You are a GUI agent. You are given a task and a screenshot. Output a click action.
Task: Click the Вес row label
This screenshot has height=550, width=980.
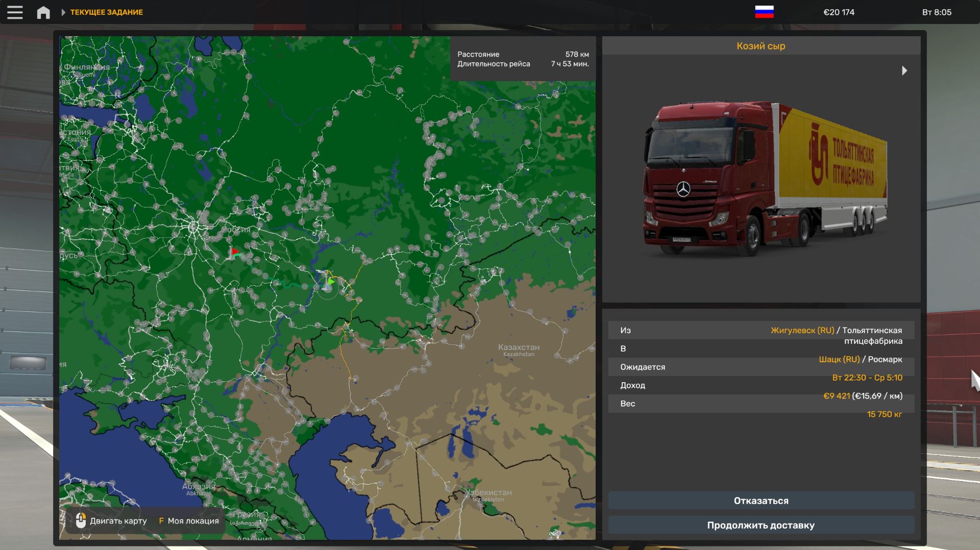627,404
